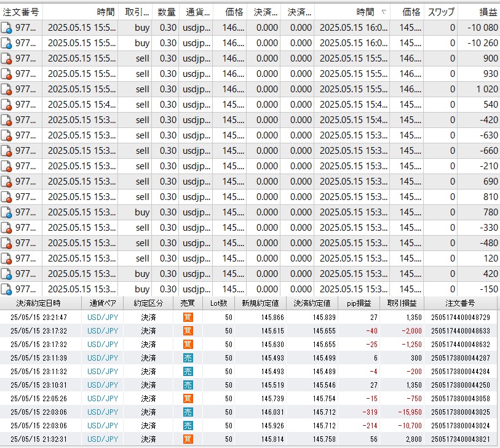This screenshot has width=500, height=448.
Task: Click the 買 badge in the 23:21:47 row
Action: click(188, 317)
